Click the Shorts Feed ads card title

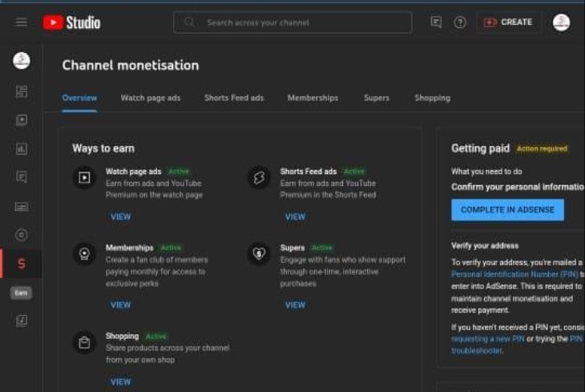point(309,172)
